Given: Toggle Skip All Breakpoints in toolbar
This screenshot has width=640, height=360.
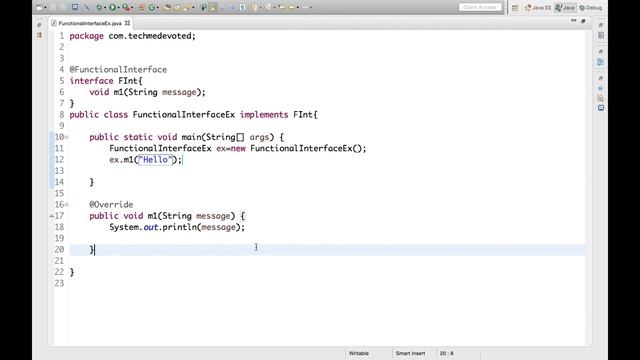Looking at the screenshot, I should (87, 7).
